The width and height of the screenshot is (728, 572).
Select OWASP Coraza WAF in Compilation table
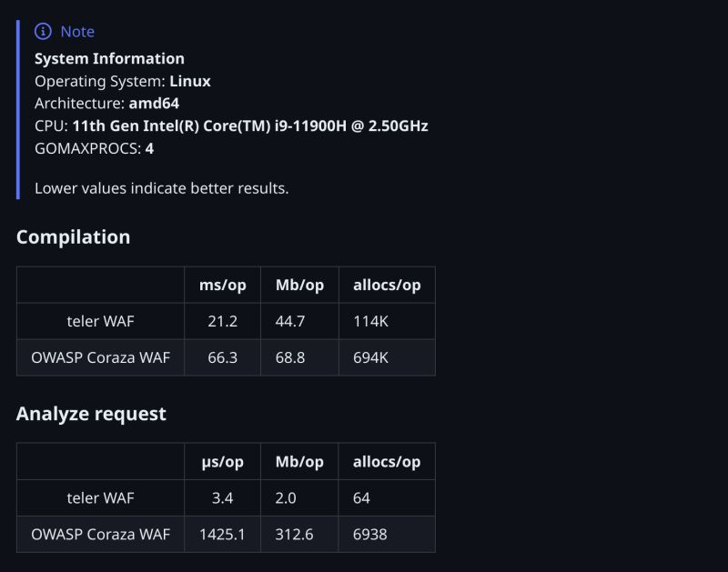coord(101,357)
